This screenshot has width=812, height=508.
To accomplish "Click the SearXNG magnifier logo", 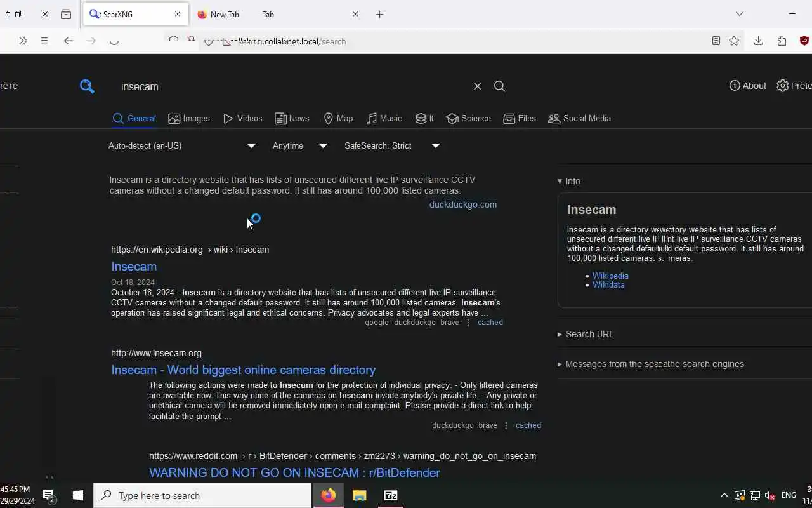I will click(x=87, y=86).
